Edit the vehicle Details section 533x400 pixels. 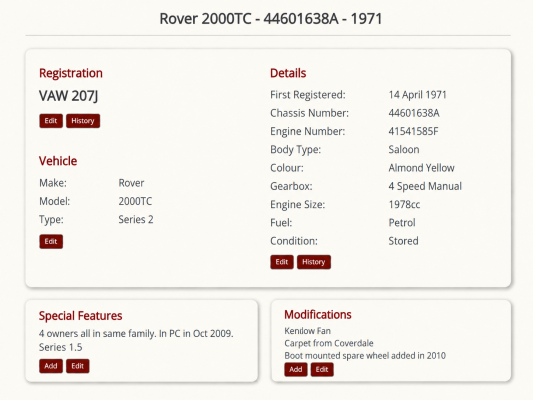[x=282, y=262]
